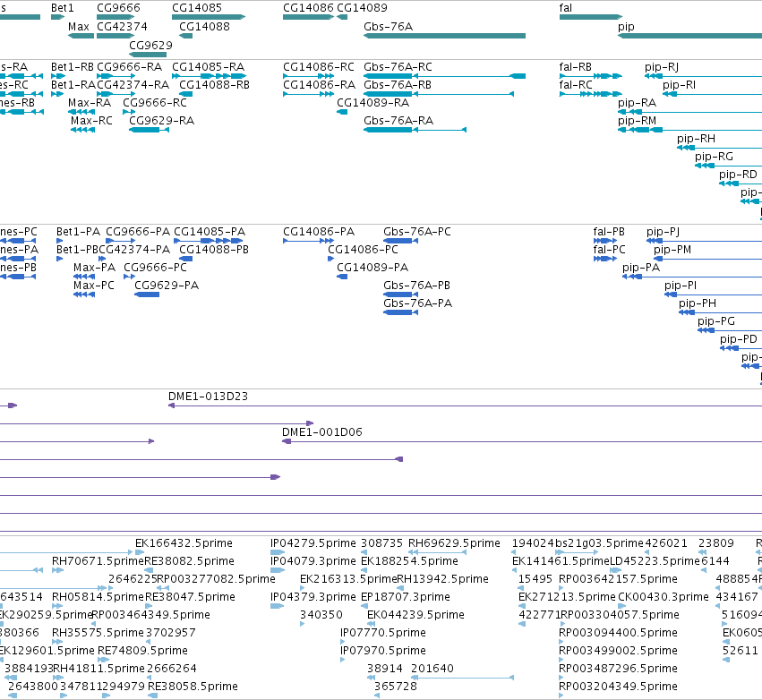Click the Bet1 gene feature in the gene track

pyautogui.click(x=57, y=17)
